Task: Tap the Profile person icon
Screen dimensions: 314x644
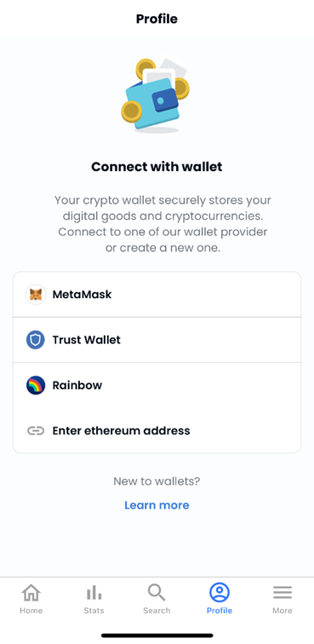Action: 220,593
